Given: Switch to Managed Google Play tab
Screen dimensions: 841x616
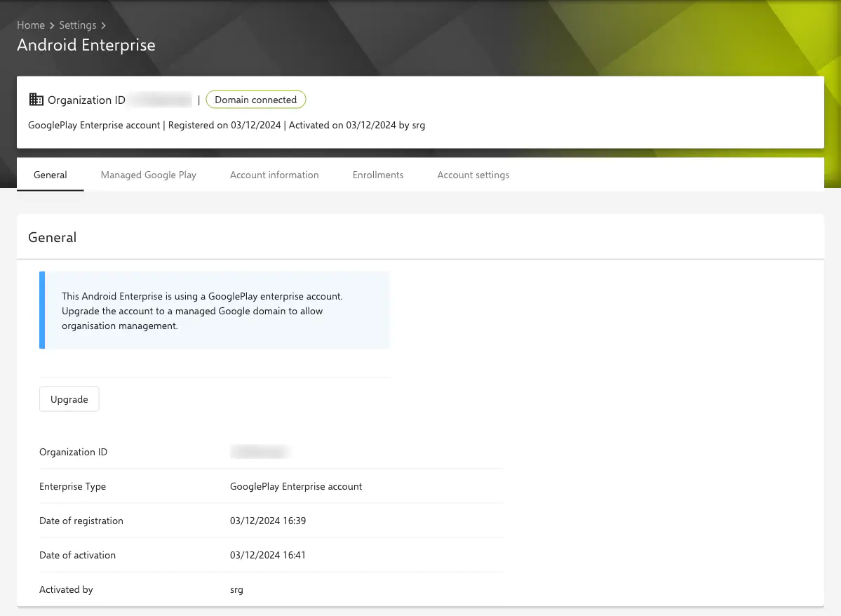Looking at the screenshot, I should point(149,175).
